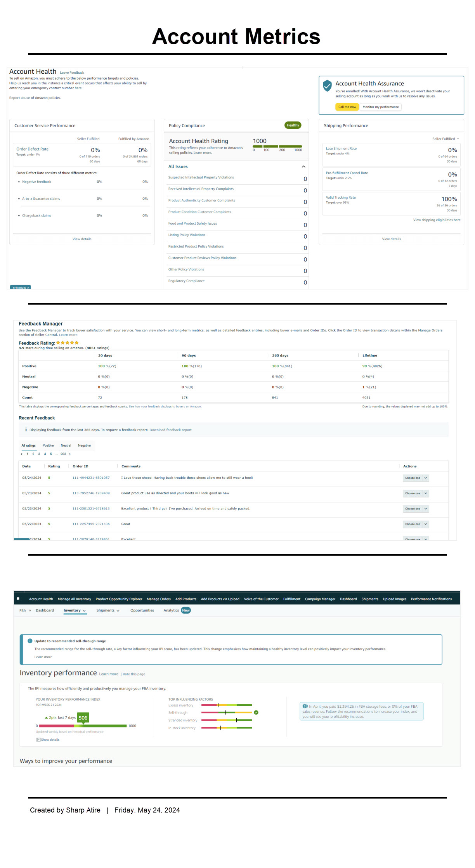The height and width of the screenshot is (868, 475).
Task: Click View details under Shipping Performance
Action: (391, 239)
